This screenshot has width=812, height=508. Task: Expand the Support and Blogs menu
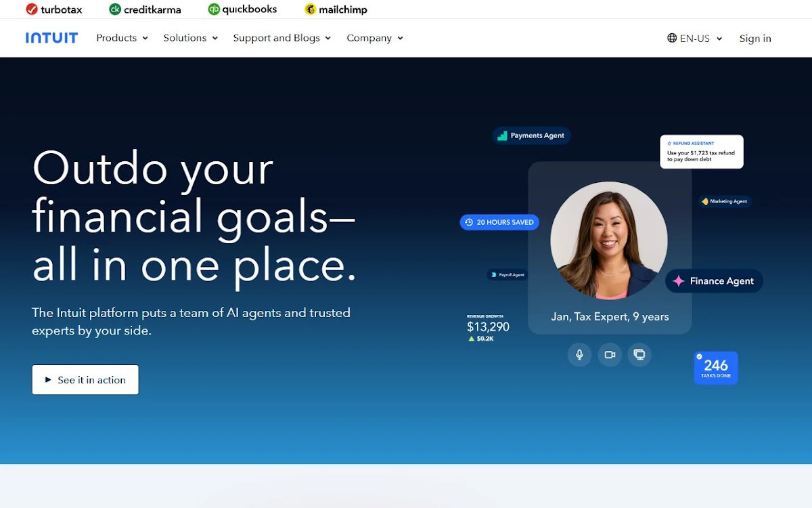pos(281,38)
